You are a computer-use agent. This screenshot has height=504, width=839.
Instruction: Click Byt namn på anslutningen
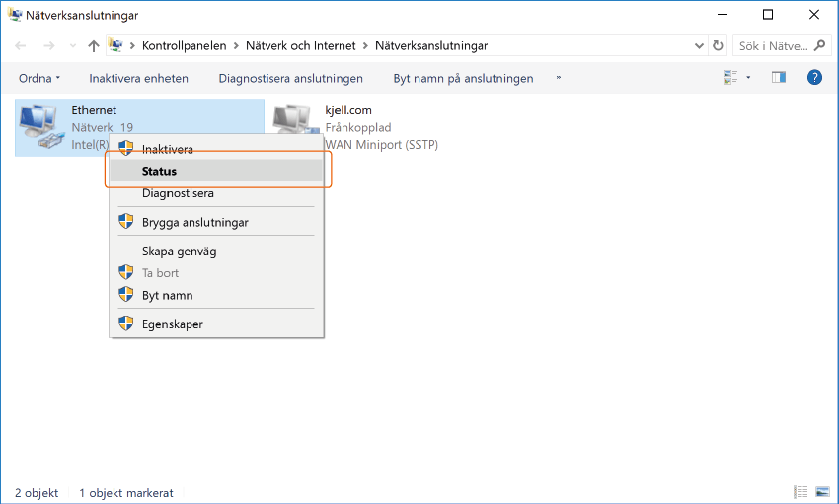pos(463,78)
